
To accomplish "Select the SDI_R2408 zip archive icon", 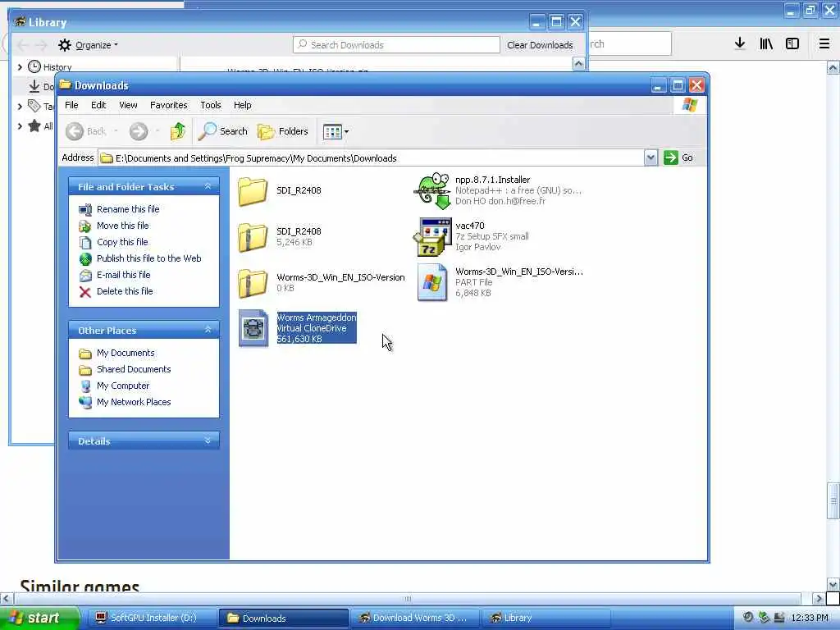I will pyautogui.click(x=253, y=237).
